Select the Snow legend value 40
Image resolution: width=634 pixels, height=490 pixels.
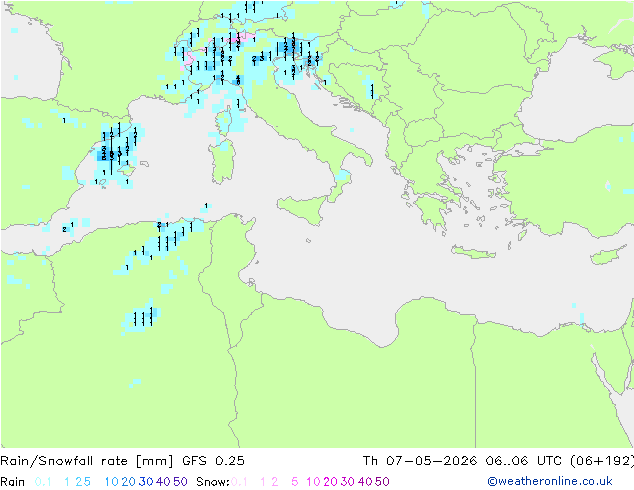coord(365,482)
